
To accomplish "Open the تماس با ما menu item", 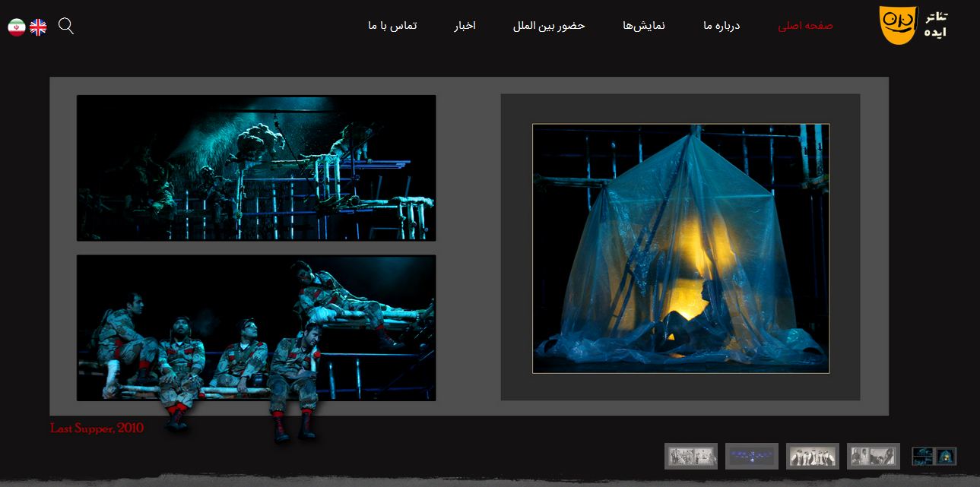I will tap(392, 26).
